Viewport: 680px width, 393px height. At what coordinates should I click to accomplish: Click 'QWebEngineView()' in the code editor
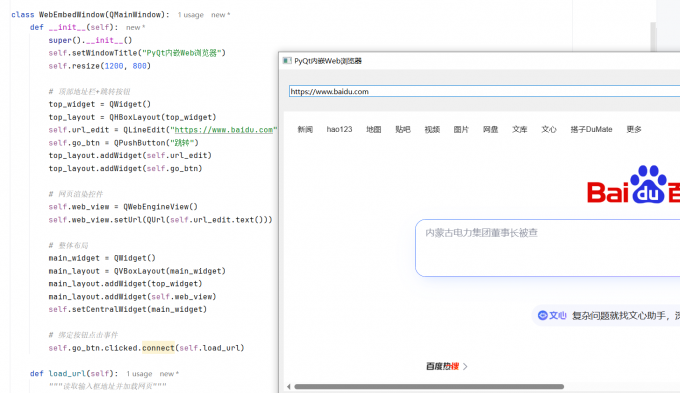click(x=160, y=207)
